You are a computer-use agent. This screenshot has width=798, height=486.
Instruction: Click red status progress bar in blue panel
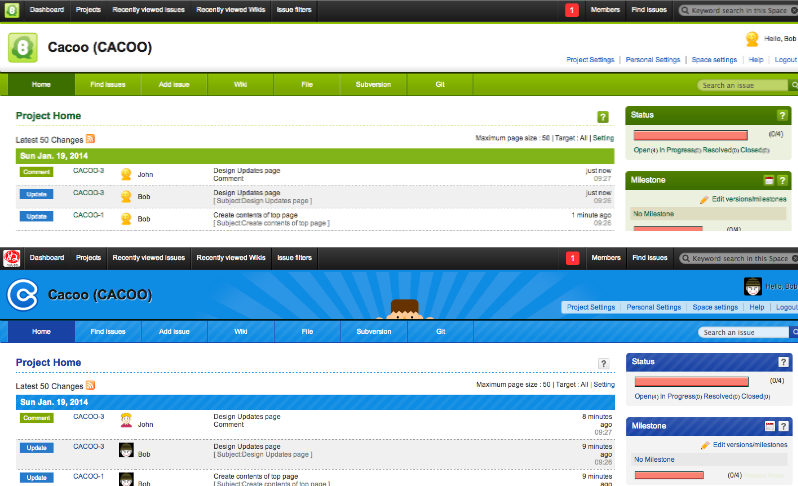coord(692,382)
